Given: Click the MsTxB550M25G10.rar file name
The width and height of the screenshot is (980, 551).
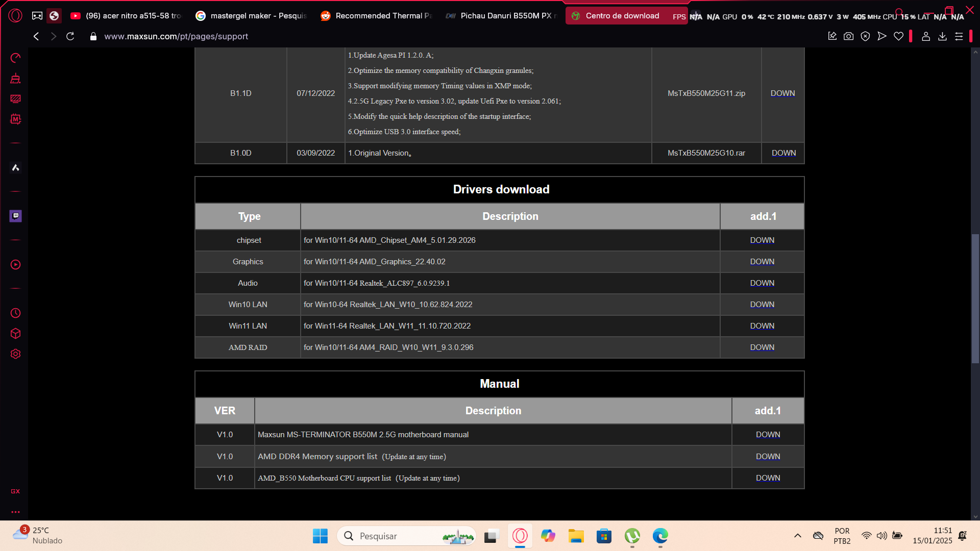Looking at the screenshot, I should click(x=706, y=153).
